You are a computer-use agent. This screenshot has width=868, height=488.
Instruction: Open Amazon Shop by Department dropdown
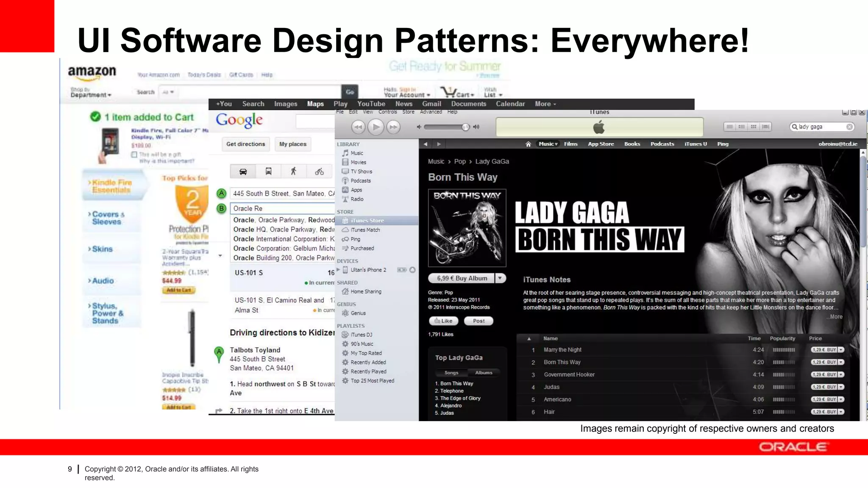point(91,93)
